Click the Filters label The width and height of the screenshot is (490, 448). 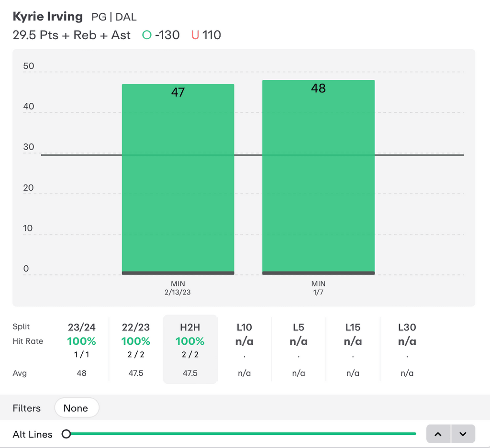click(27, 408)
